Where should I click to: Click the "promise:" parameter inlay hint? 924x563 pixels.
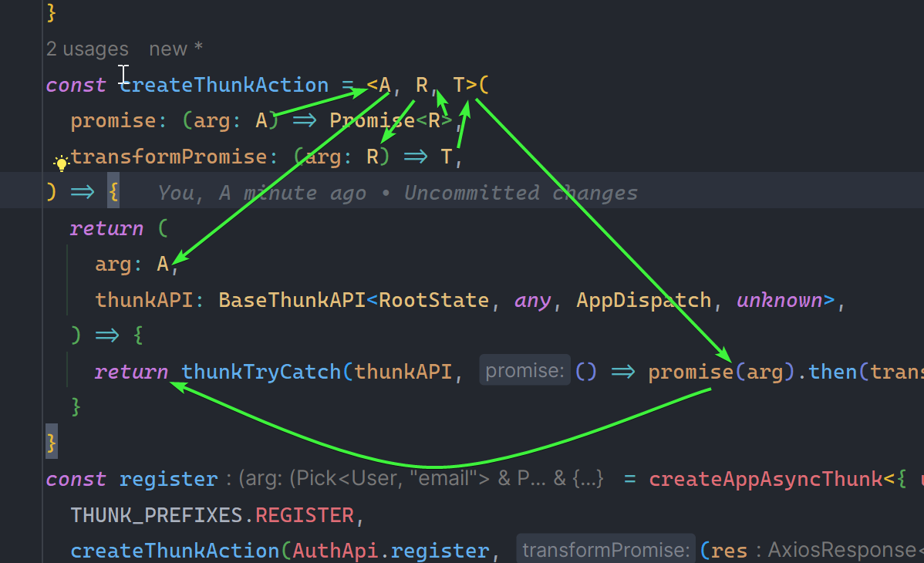pos(524,372)
